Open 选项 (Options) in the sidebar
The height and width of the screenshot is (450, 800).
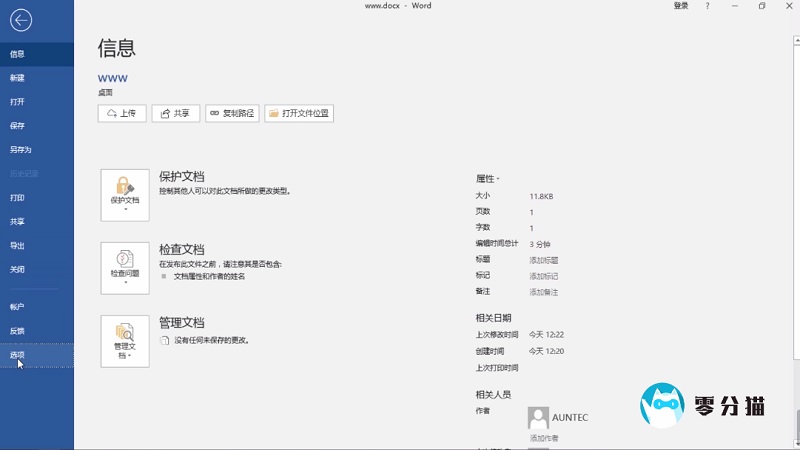click(x=18, y=355)
